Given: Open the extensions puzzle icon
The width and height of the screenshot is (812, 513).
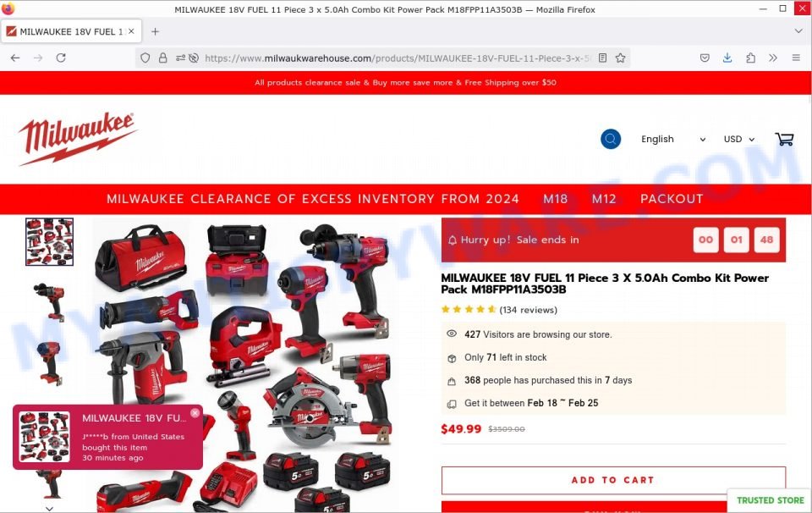Looking at the screenshot, I should 750,58.
